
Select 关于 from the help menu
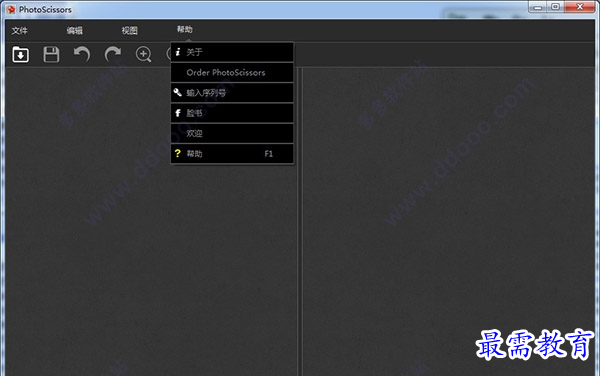[232, 52]
